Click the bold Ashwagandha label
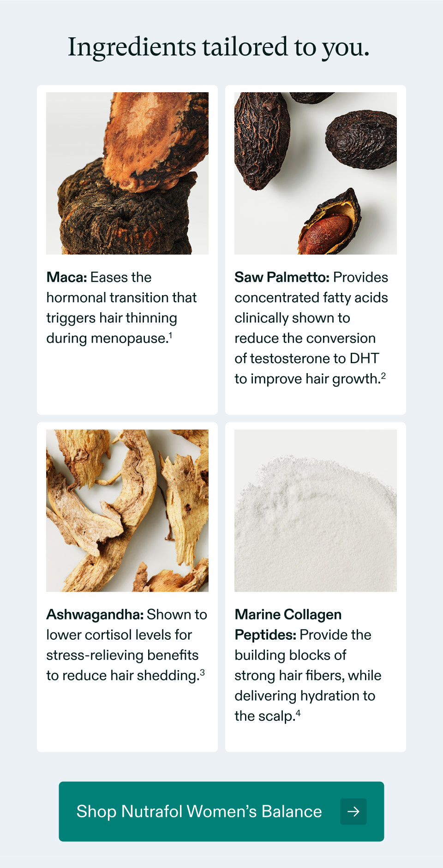Screen dimensions: 443x868 tap(95, 615)
